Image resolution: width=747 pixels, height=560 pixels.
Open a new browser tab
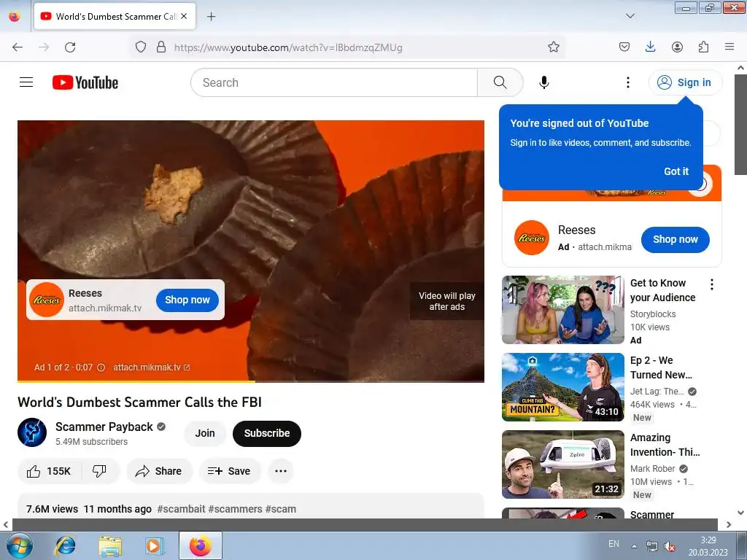tap(211, 16)
